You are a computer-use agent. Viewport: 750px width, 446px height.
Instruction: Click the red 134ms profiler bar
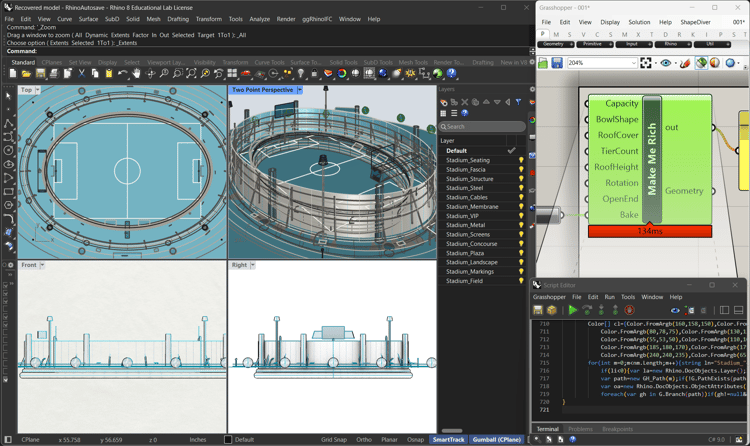pos(649,231)
